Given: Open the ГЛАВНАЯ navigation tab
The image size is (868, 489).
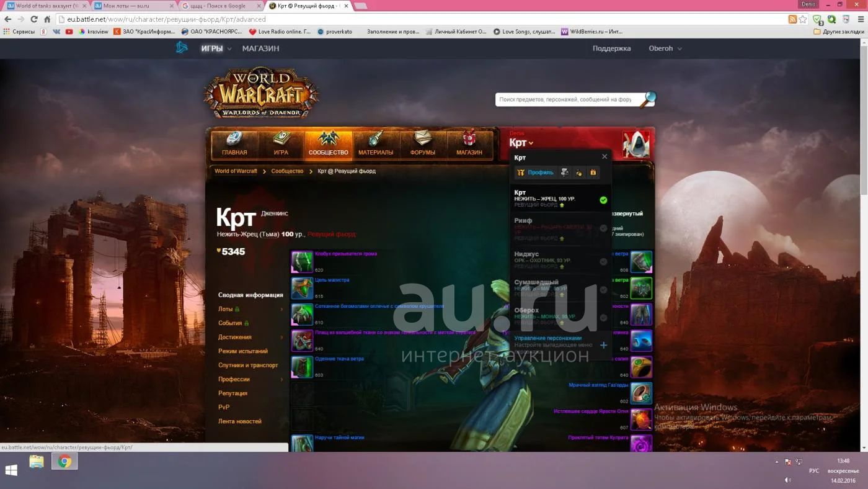Looking at the screenshot, I should [234, 145].
